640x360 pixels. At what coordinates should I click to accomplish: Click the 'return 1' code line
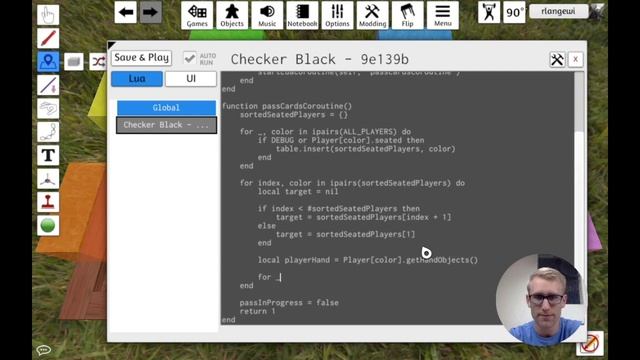[x=258, y=311]
